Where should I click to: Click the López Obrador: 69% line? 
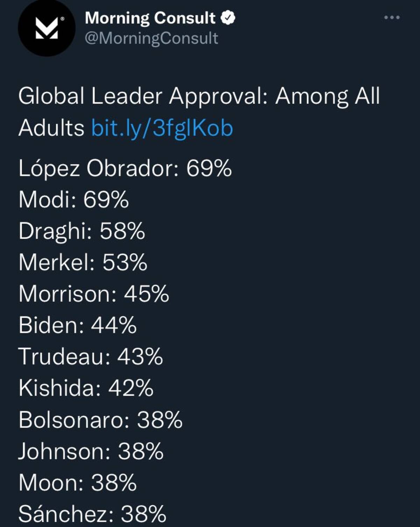pos(125,169)
